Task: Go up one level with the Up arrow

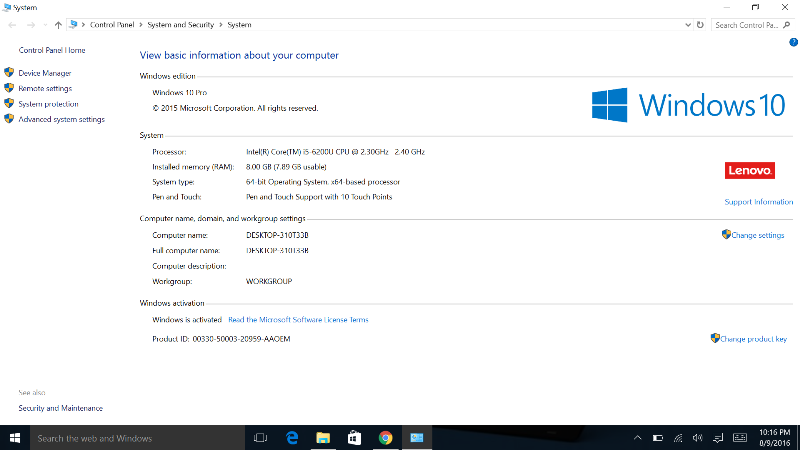Action: [58, 24]
